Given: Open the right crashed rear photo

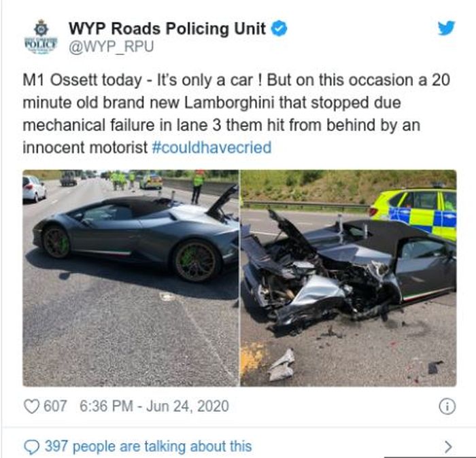Looking at the screenshot, I should point(348,278).
